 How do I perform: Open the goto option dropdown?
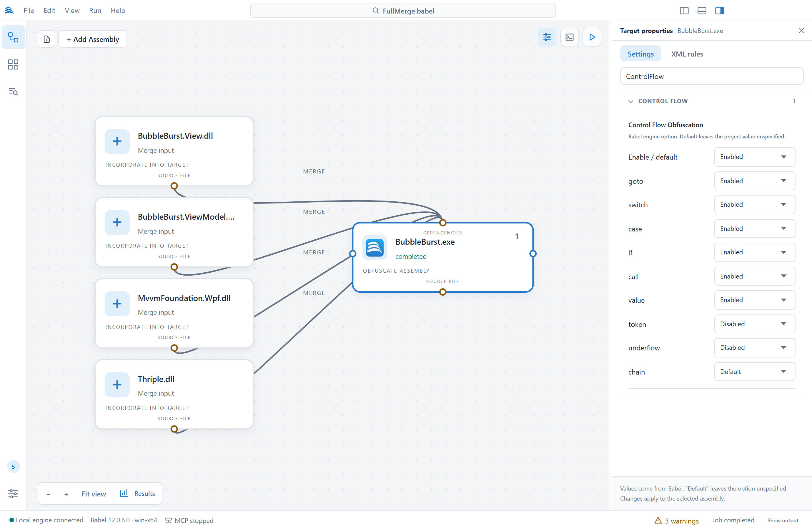[754, 181]
